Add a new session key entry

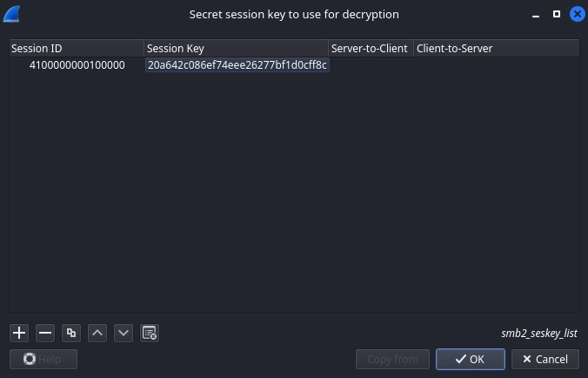point(19,333)
